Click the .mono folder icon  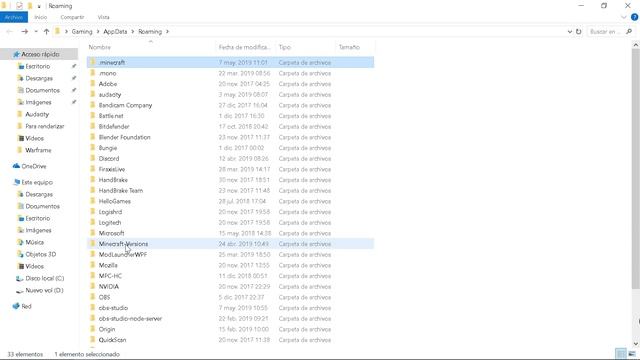pos(93,73)
